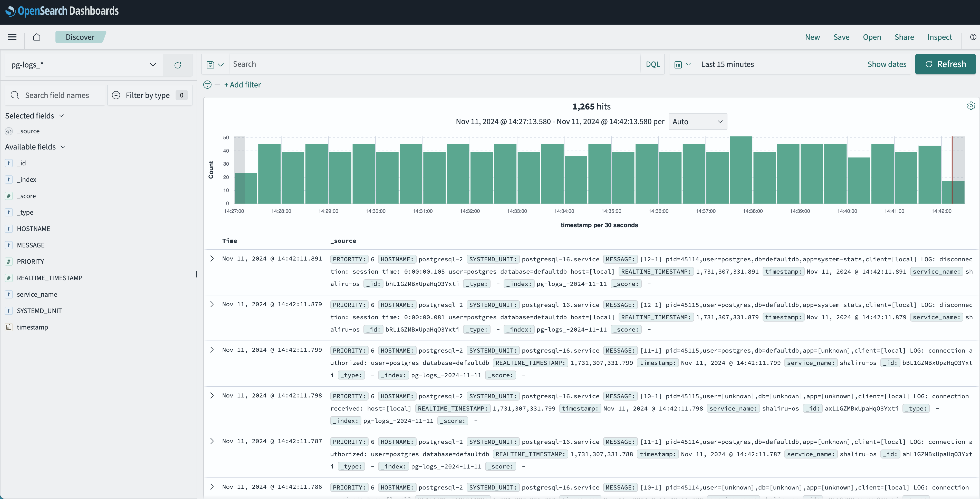Click the _id field type icon
Viewport: 980px width, 499px height.
tap(9, 163)
